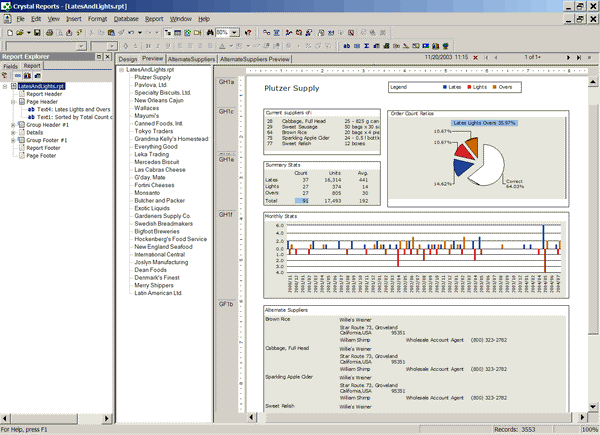Switch to the AlternateSuppliers tab
This screenshot has height=435, width=600.
pos(191,59)
